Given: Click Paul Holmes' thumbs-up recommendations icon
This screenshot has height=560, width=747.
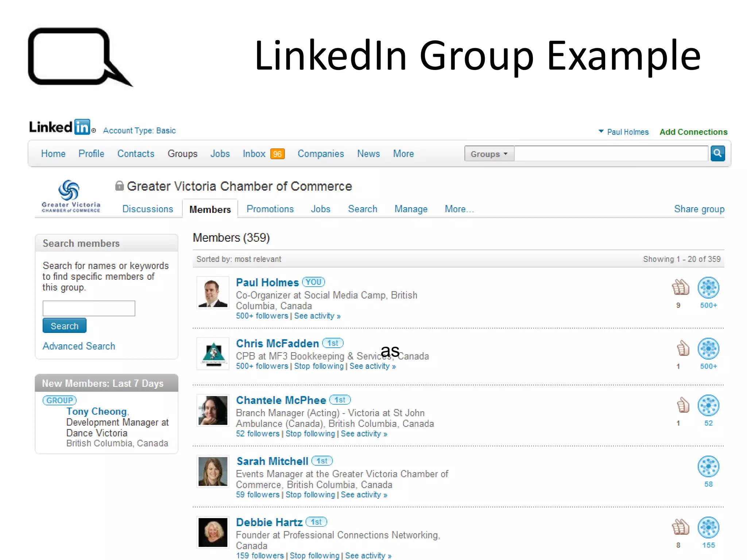Looking at the screenshot, I should [680, 287].
